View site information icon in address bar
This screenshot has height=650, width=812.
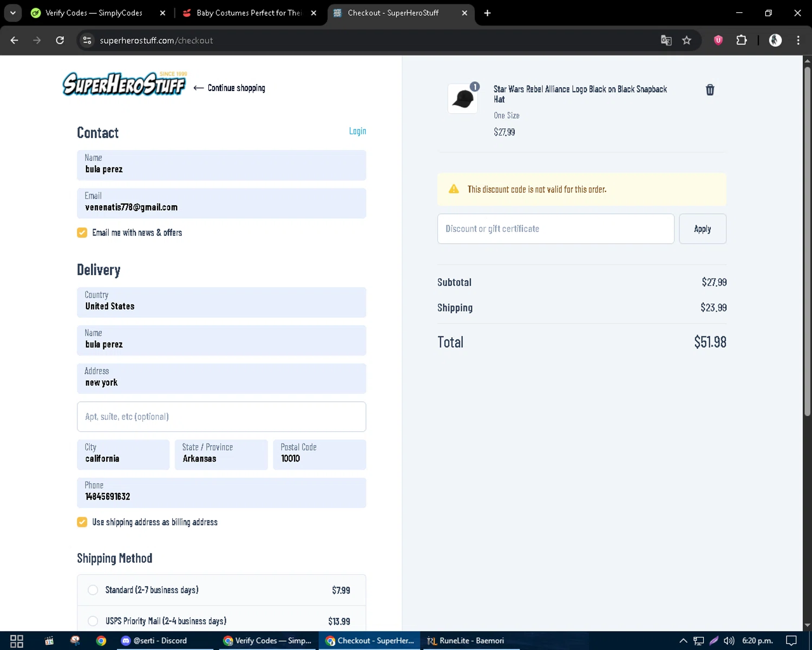point(87,40)
